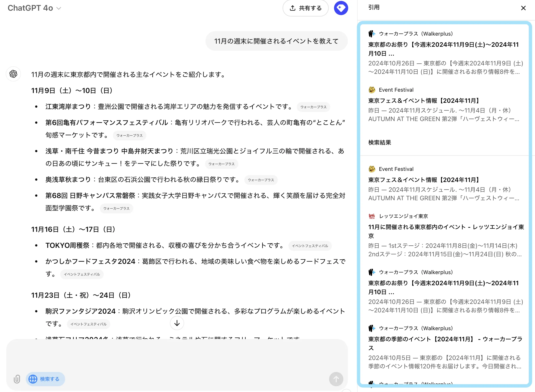Open the ChatGPT 4o model dropdown

[x=34, y=8]
